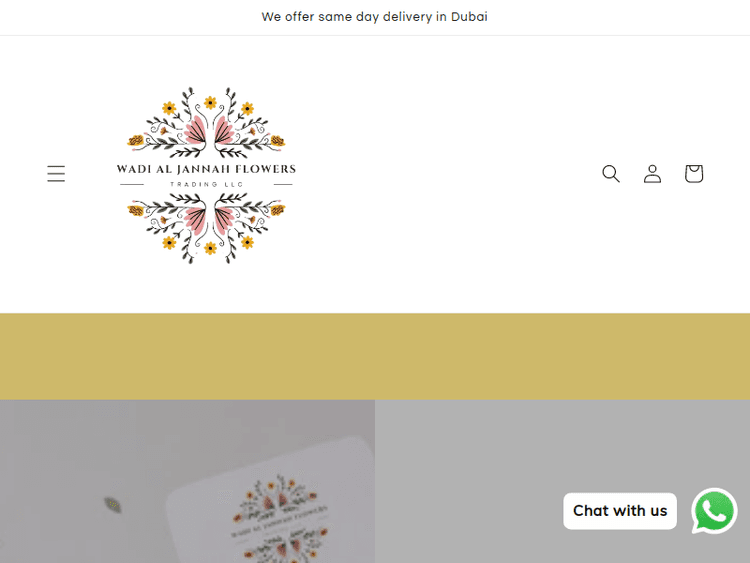Click the small leaf object in hero photo
750x563 pixels.
pyautogui.click(x=112, y=505)
